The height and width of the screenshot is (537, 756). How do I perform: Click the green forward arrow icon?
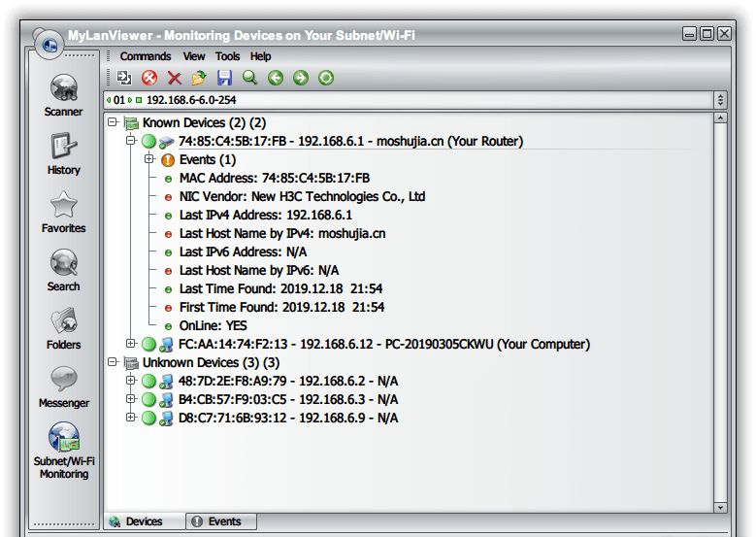301,78
